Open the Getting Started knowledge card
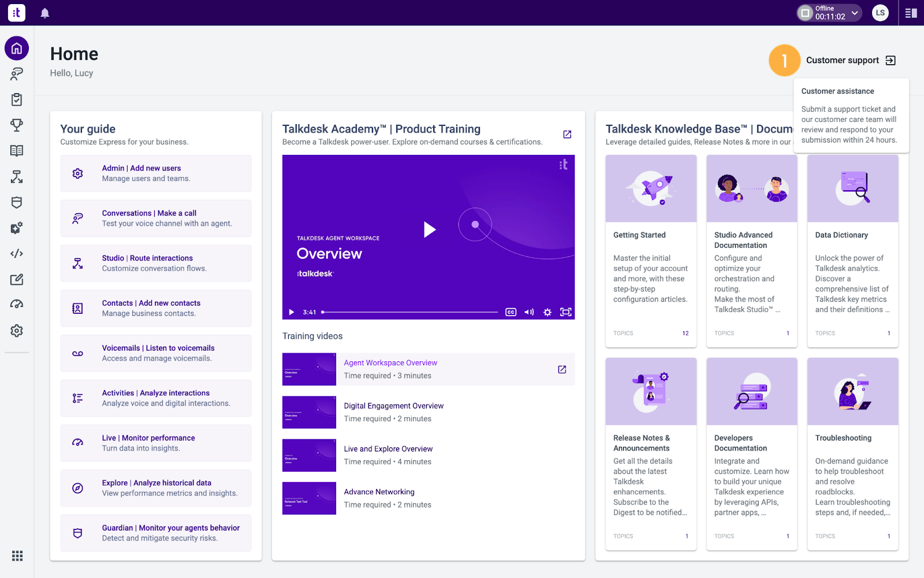 (651, 251)
